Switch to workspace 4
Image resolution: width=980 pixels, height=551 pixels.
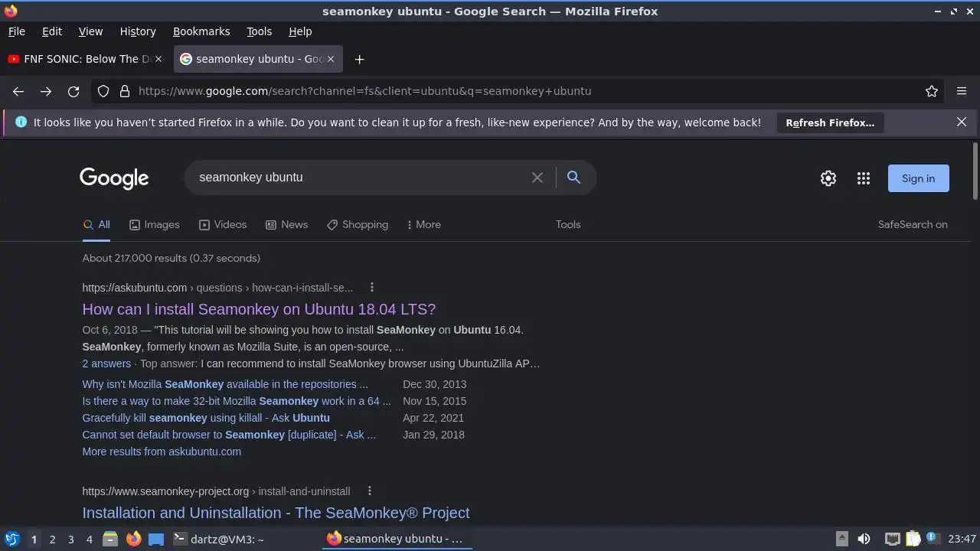click(90, 540)
